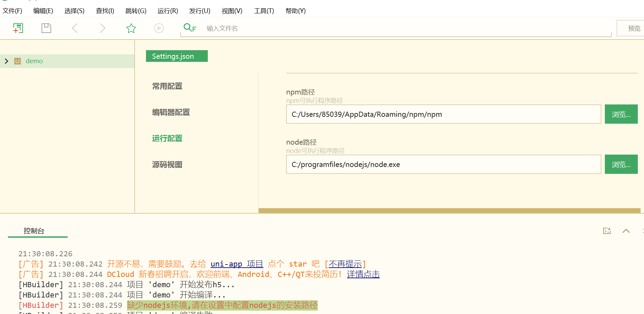
Task: Click the npm路径 path input field
Action: click(x=444, y=114)
